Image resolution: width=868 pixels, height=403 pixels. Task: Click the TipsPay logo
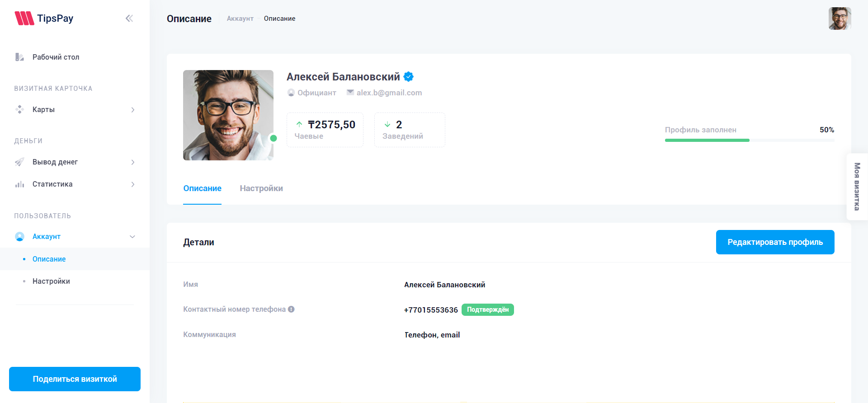(x=44, y=18)
